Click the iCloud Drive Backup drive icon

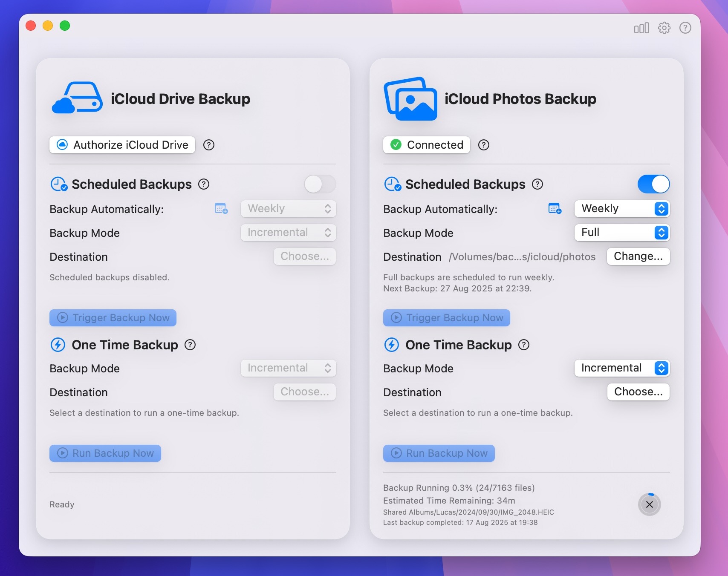tap(77, 98)
